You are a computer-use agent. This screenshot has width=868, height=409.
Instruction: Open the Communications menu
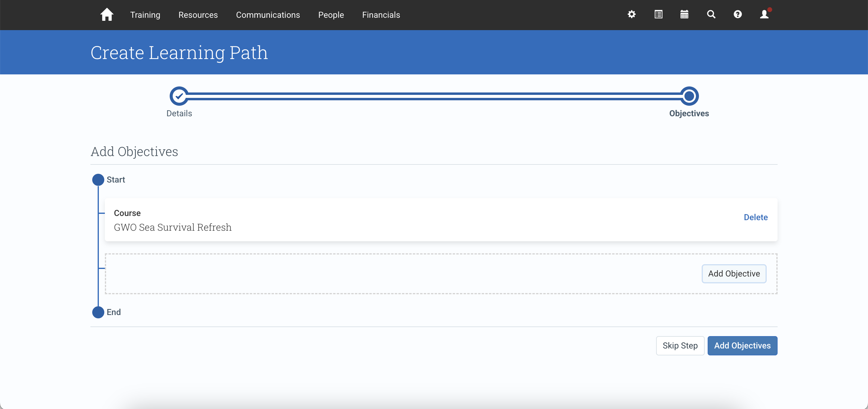268,15
